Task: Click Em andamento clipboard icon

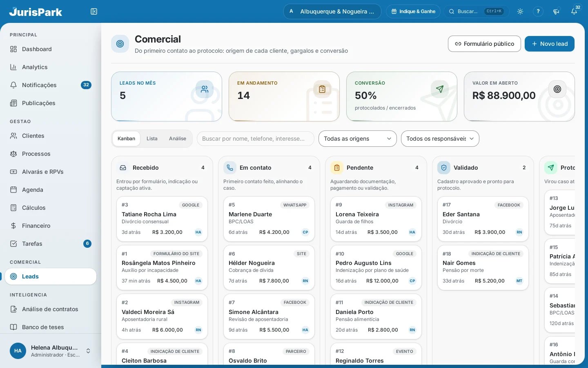Action: [322, 89]
